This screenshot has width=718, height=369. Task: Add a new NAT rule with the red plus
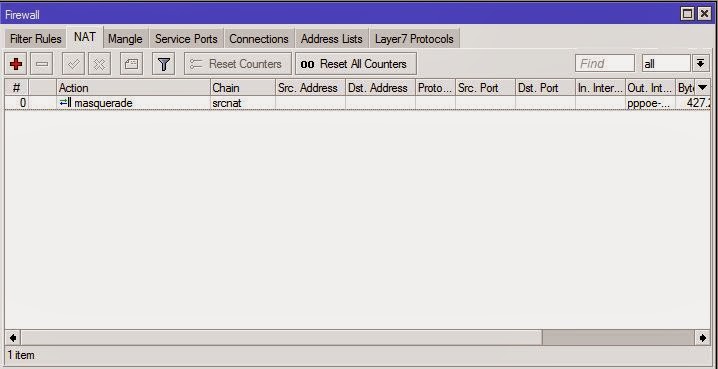click(16, 64)
